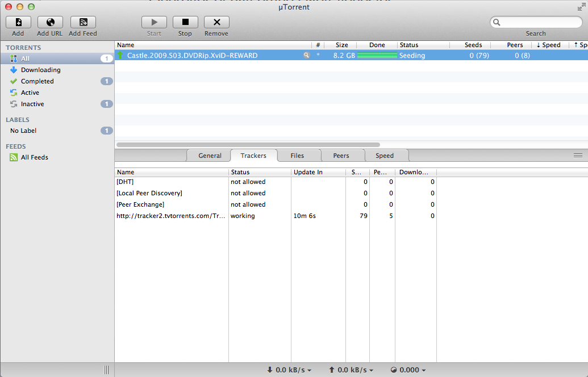Select the No Label entry
Screen dimensions: 588x377
click(57, 131)
